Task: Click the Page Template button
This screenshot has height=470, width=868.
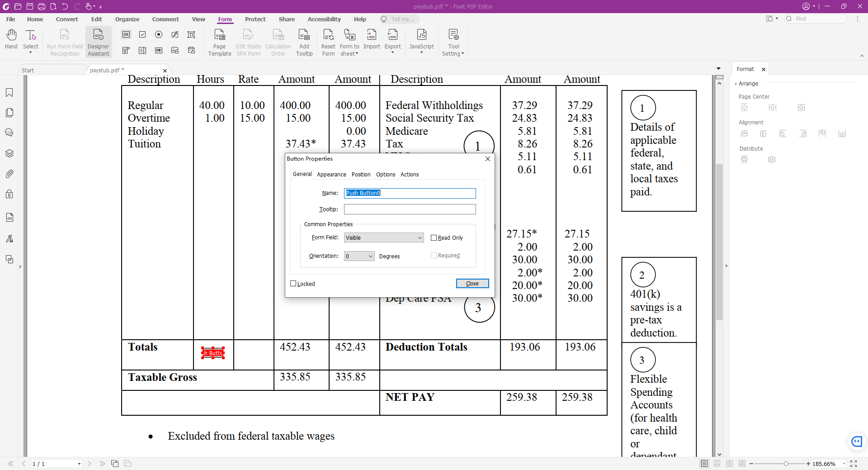Action: tap(220, 42)
